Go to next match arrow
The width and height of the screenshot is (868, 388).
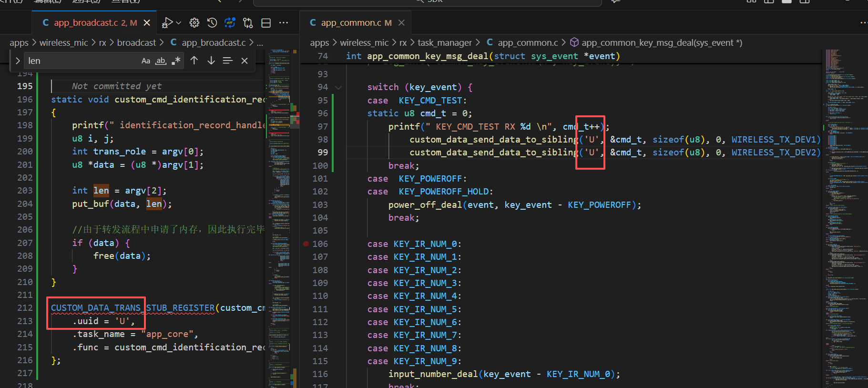point(211,61)
